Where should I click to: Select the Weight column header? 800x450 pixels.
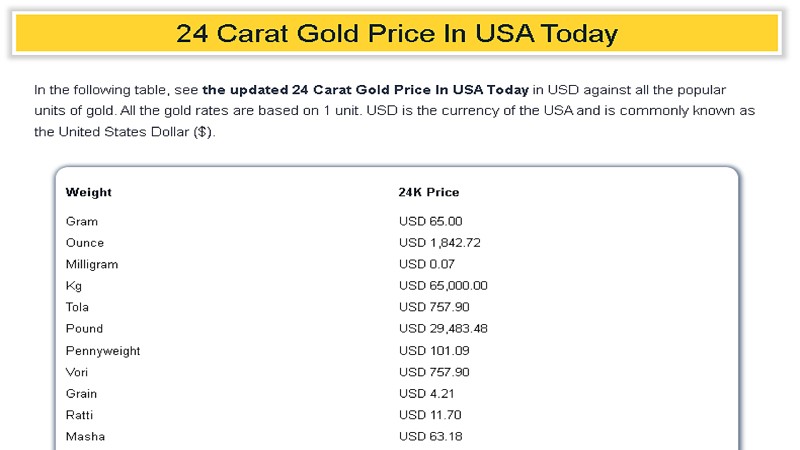(x=89, y=192)
